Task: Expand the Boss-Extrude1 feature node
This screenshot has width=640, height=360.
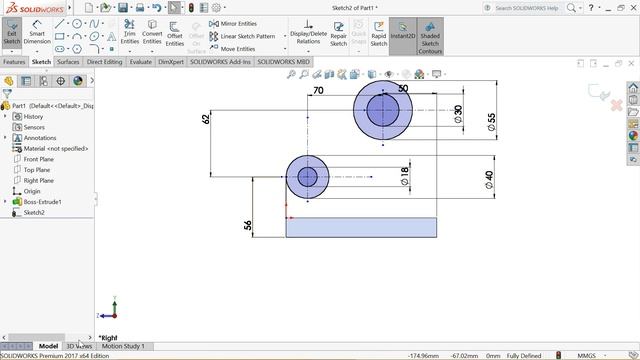Action: (x=5, y=201)
